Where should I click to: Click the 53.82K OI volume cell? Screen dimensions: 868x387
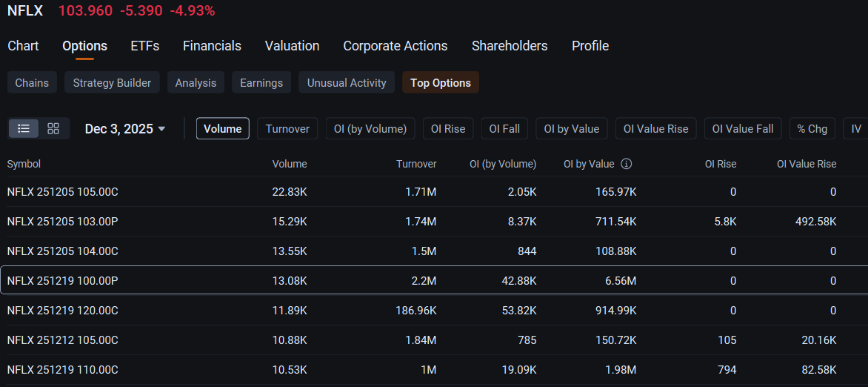pyautogui.click(x=518, y=311)
